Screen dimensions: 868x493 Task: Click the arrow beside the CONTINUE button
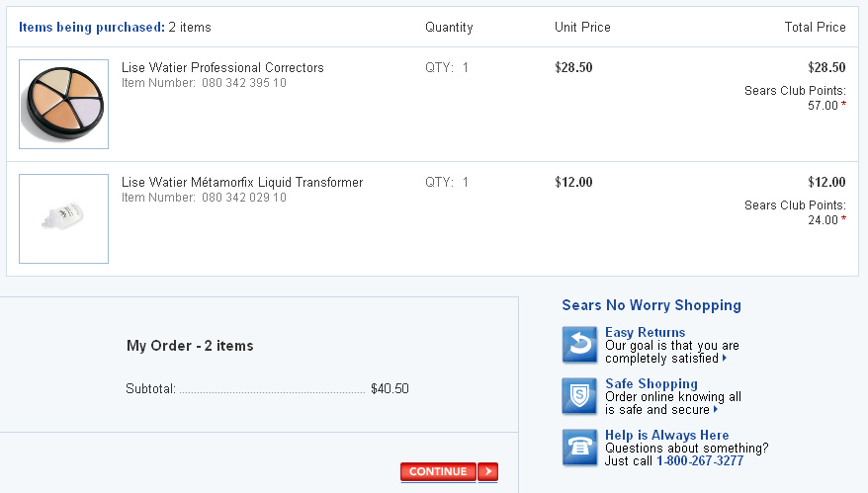pos(487,471)
